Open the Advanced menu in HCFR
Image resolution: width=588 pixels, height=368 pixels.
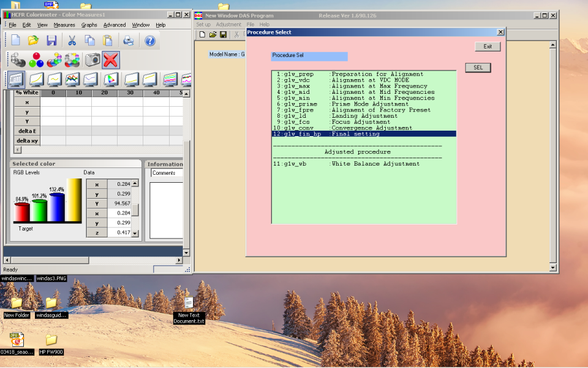click(x=114, y=25)
